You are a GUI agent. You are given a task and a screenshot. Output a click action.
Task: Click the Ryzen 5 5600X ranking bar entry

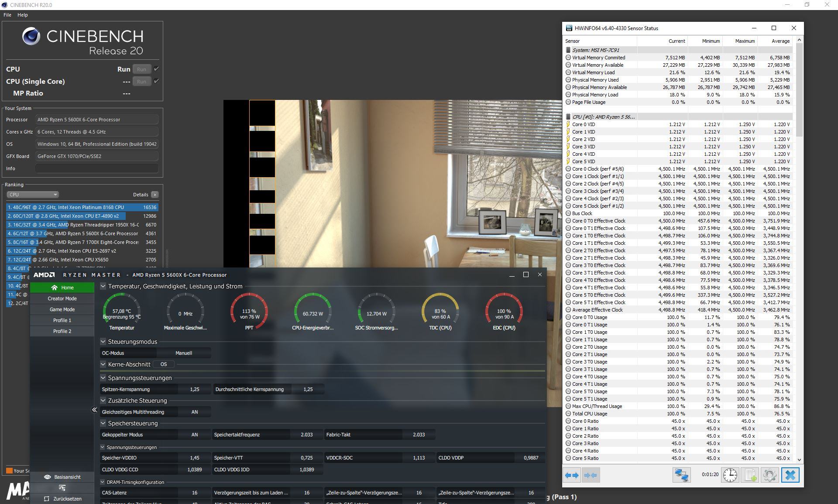(x=82, y=233)
